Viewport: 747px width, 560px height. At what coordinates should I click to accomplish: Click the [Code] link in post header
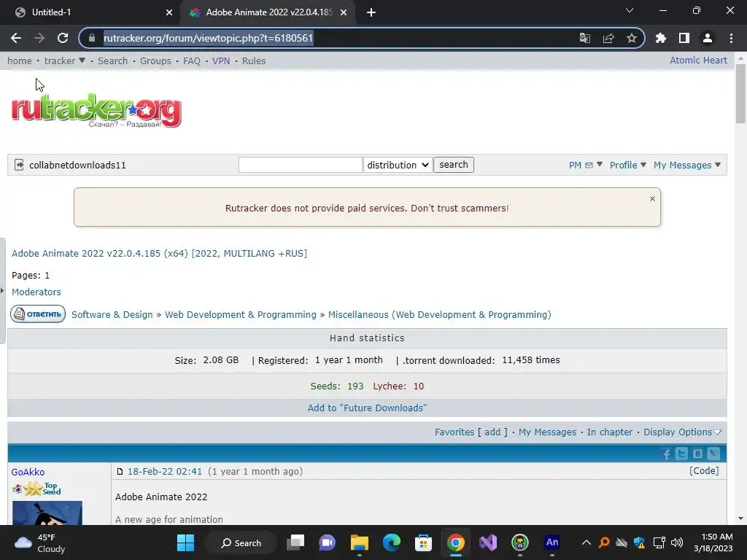pos(704,470)
